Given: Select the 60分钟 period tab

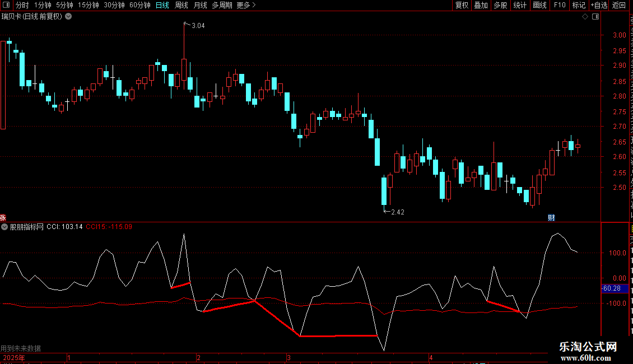Looking at the screenshot, I should [x=140, y=5].
